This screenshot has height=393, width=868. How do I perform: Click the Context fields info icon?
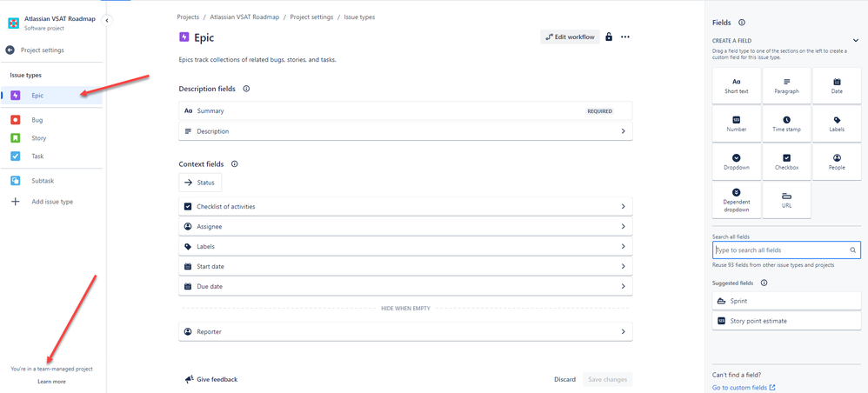pos(234,163)
